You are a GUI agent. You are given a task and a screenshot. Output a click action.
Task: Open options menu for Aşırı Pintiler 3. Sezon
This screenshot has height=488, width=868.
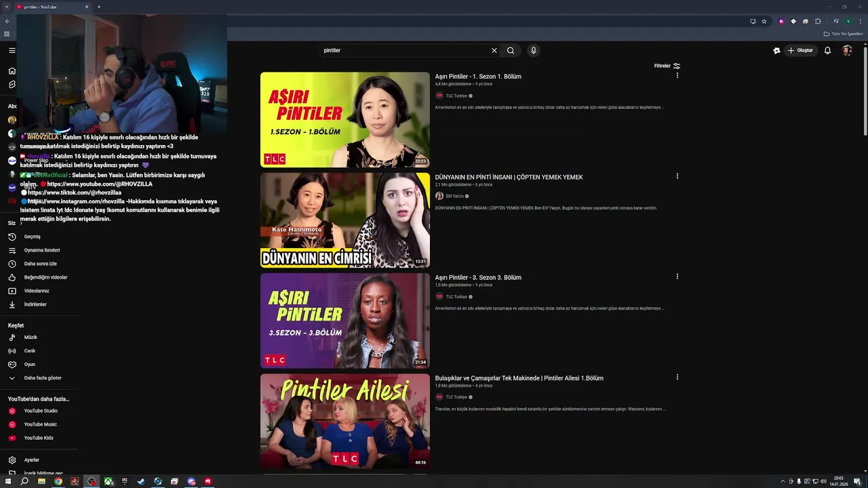point(677,277)
